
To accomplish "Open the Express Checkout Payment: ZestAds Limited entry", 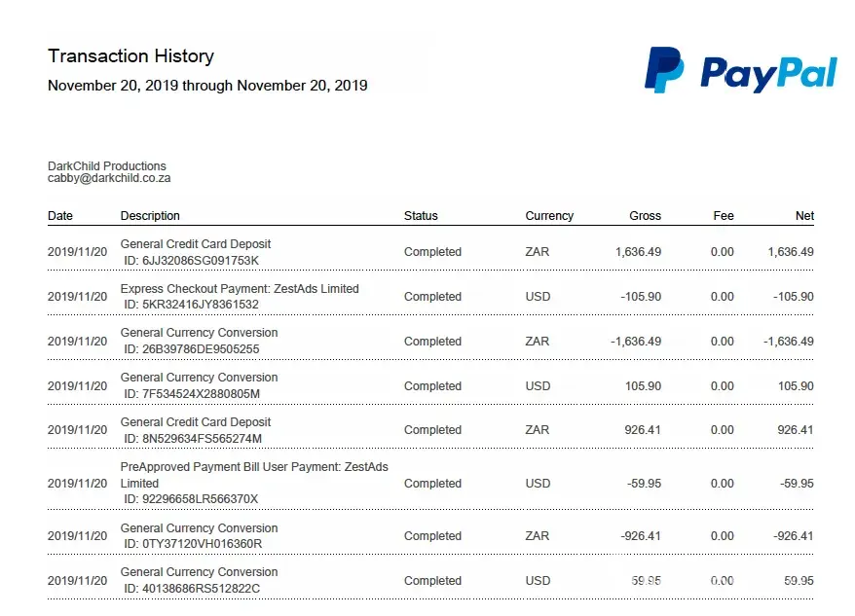I will pyautogui.click(x=240, y=289).
